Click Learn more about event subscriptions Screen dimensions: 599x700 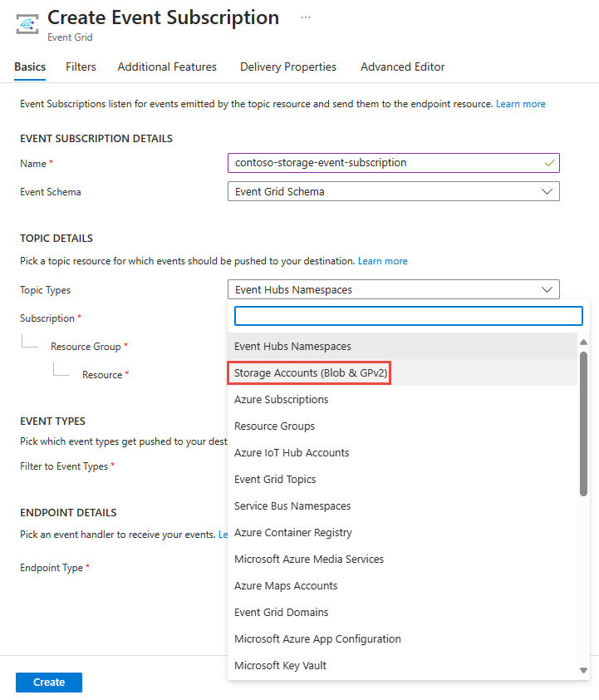point(520,103)
